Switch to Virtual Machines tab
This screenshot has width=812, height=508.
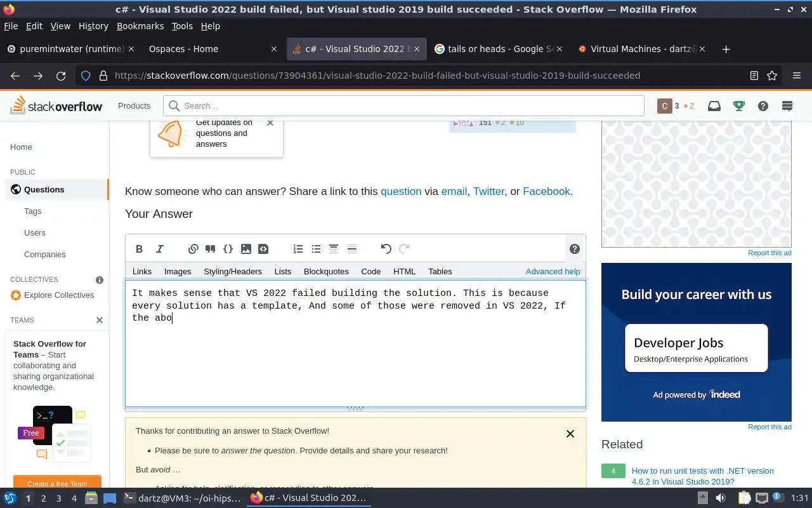coord(642,49)
